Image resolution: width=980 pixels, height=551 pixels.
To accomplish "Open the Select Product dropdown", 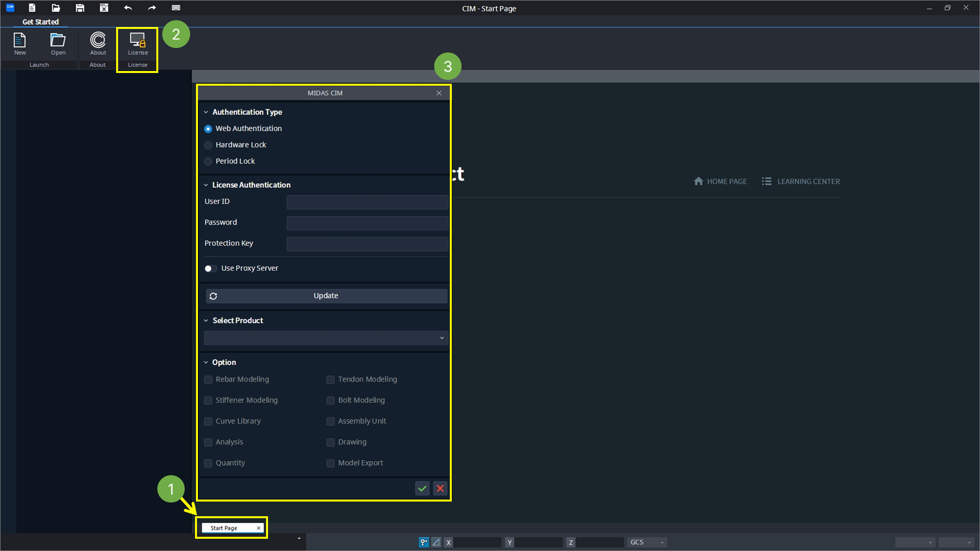I will pos(326,338).
